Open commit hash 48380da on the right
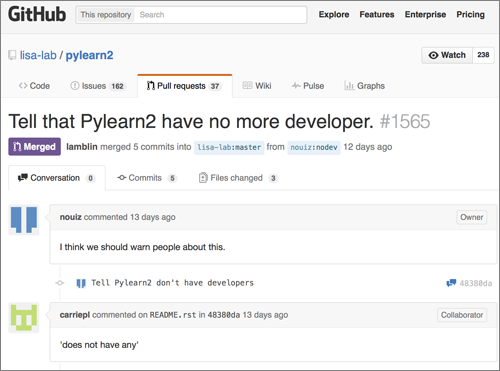 pos(476,283)
